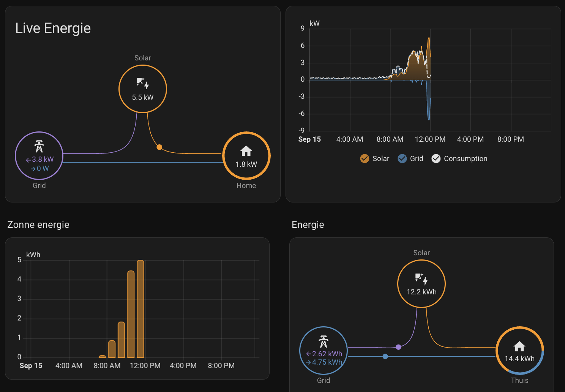Click the house icon above 14.4 kWh

(519, 346)
